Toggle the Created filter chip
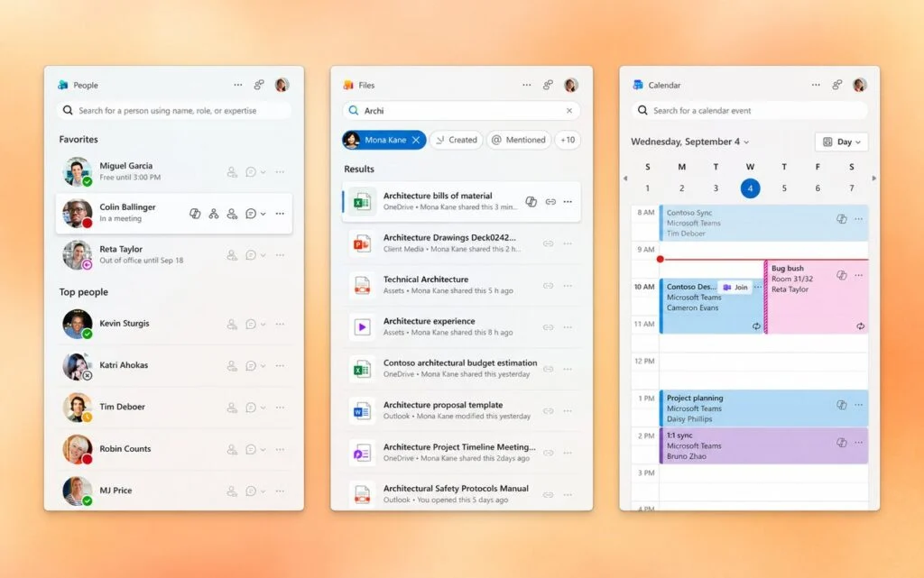The height and width of the screenshot is (578, 924). pyautogui.click(x=457, y=140)
